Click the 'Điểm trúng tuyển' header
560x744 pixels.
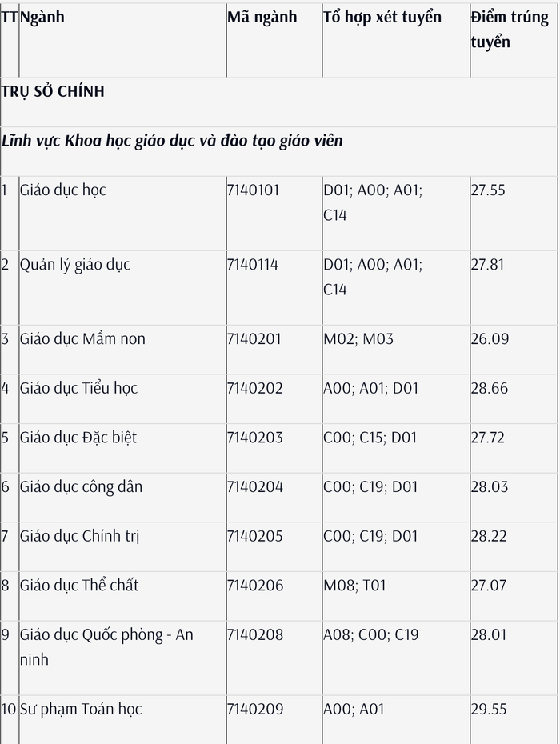coord(510,30)
